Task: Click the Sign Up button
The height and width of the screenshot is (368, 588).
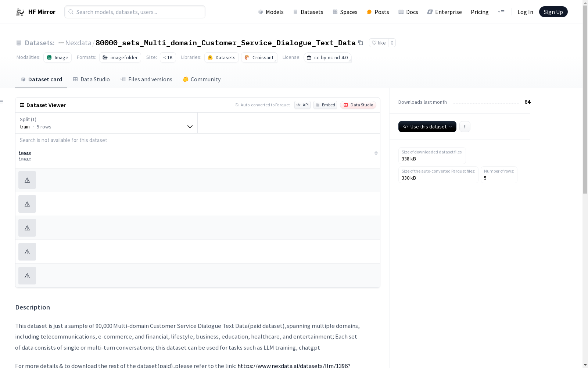Action: tap(553, 12)
